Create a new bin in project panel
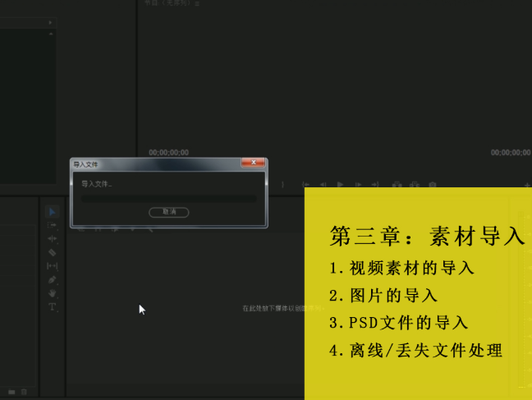Screen dimensions: 532x400 pyautogui.click(x=11, y=392)
